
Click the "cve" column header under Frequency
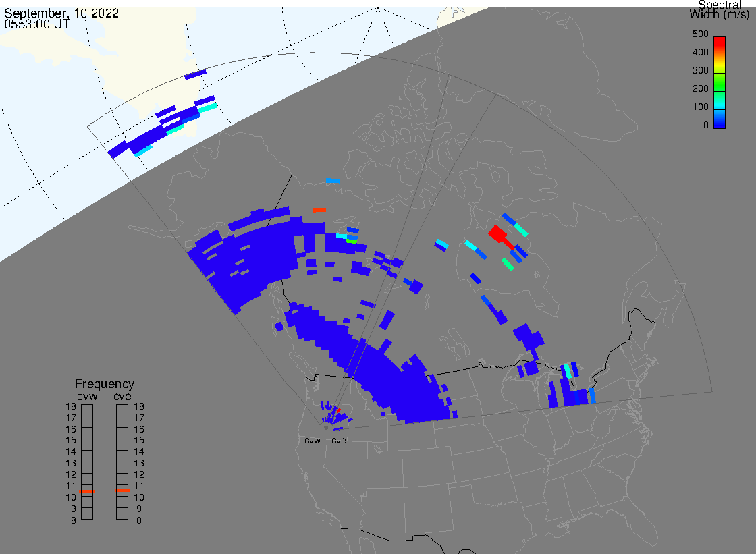[122, 396]
